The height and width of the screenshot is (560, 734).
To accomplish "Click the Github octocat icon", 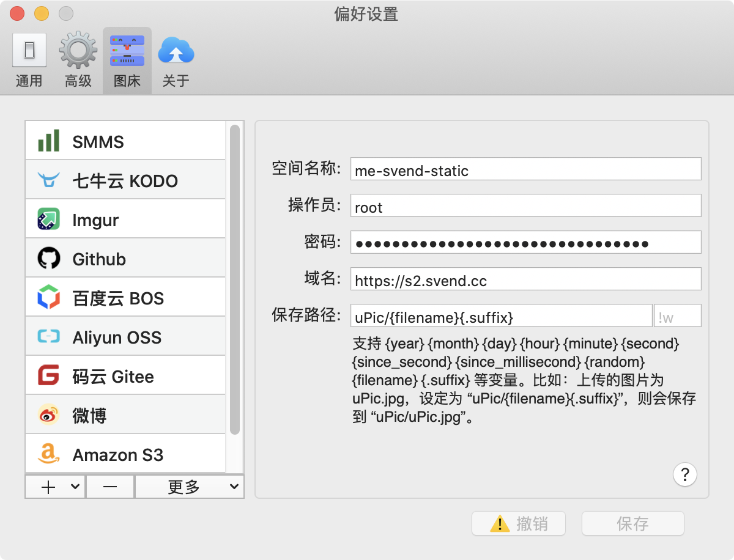I will [x=49, y=259].
